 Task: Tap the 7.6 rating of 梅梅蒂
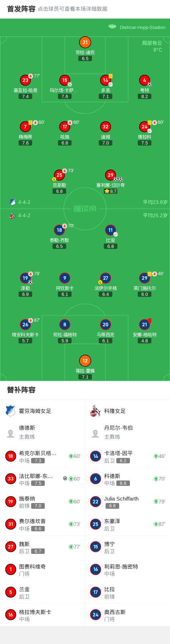pos(25,143)
